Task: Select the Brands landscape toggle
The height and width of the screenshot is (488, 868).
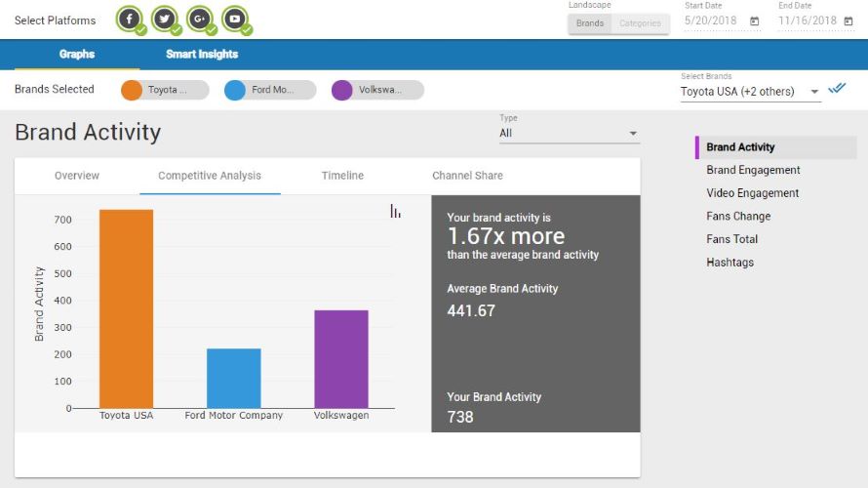Action: (x=589, y=23)
